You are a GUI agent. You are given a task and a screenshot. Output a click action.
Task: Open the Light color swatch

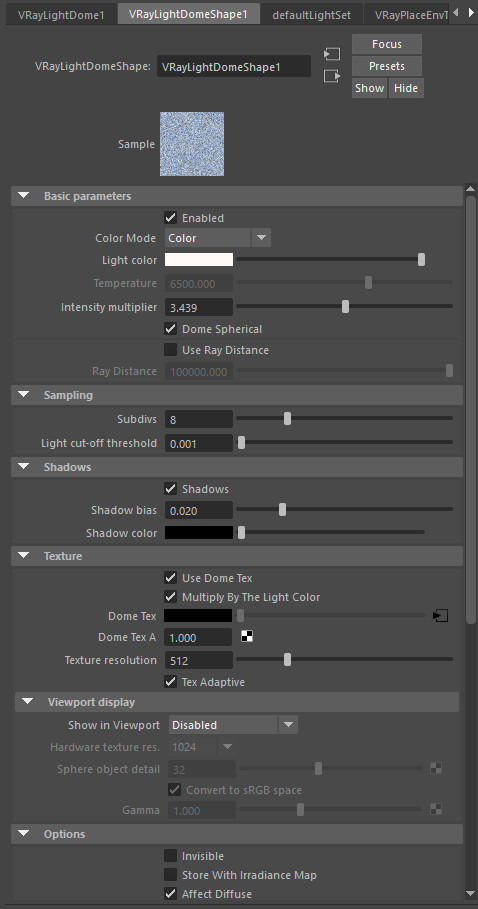(x=199, y=260)
